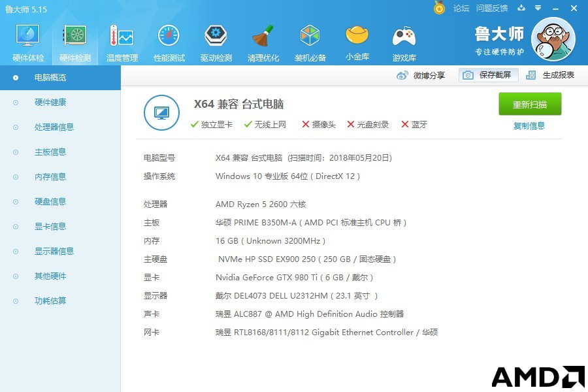The height and width of the screenshot is (392, 588).
Task: Open 硬盘信息 disk info in sidebar
Action: pos(60,201)
